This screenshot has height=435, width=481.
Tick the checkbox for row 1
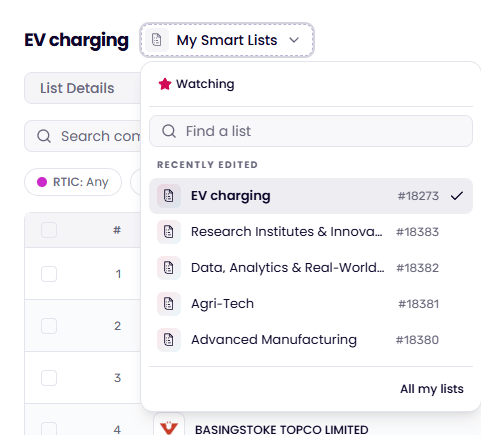pos(49,274)
